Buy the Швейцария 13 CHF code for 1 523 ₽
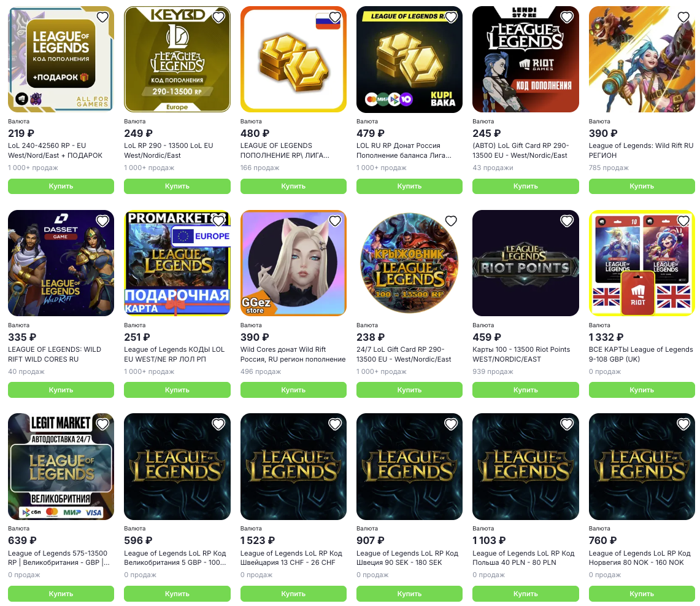Viewport: 700px width, 606px height. click(x=293, y=594)
